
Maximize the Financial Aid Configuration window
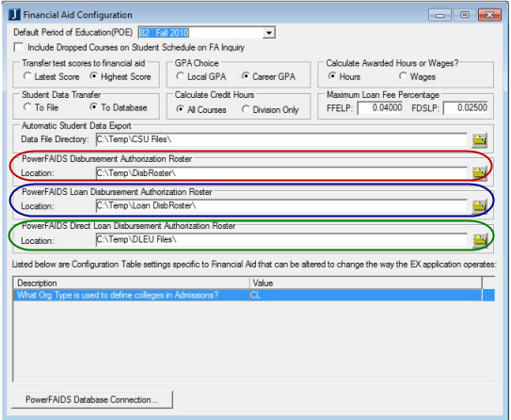(x=465, y=15)
